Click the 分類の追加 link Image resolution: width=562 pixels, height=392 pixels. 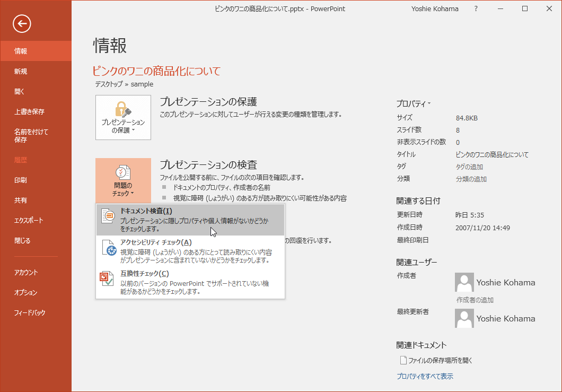point(470,178)
